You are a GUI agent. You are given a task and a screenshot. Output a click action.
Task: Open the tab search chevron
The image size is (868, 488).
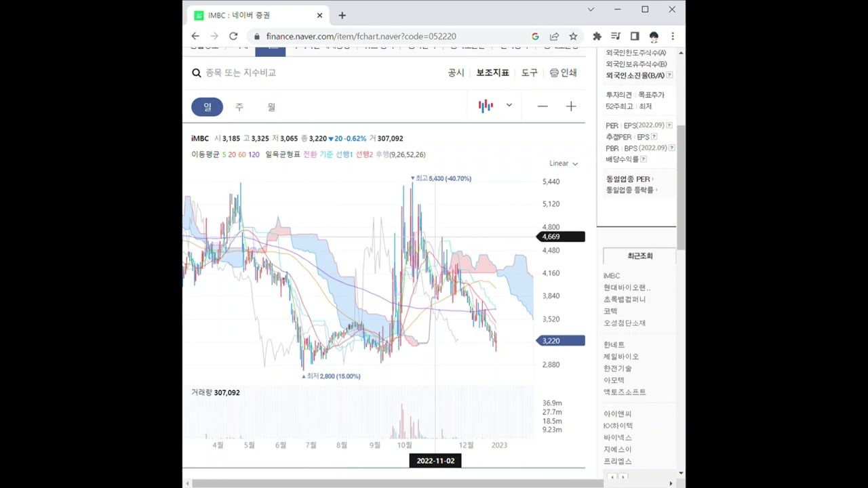591,9
